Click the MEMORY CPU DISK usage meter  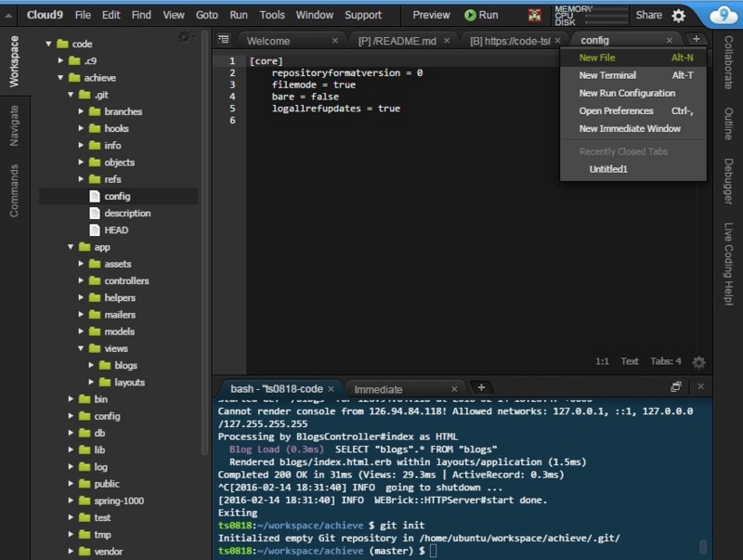pyautogui.click(x=591, y=16)
